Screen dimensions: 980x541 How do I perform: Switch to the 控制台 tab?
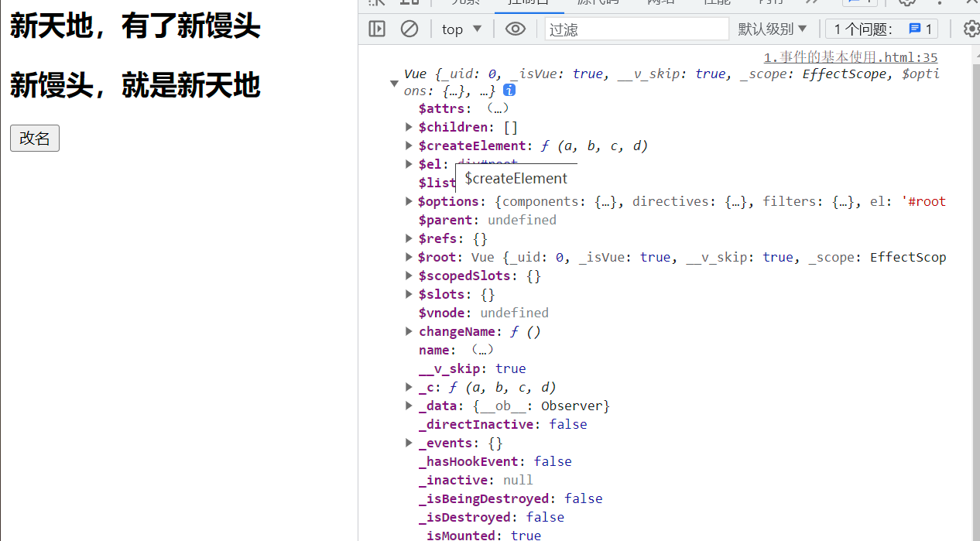[x=529, y=2]
